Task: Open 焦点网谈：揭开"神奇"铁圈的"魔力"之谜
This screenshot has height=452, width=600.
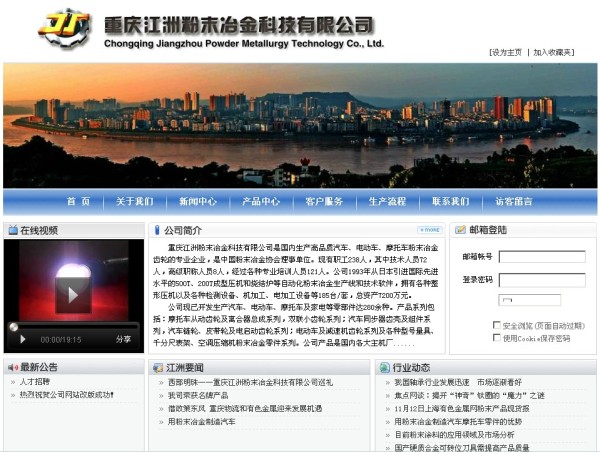Action: 469,395
